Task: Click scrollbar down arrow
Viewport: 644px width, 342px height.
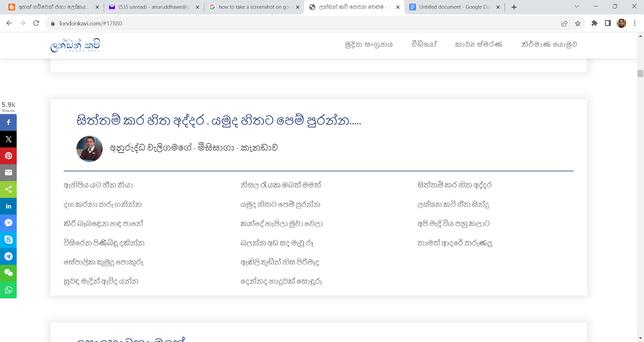Action: 640,338
